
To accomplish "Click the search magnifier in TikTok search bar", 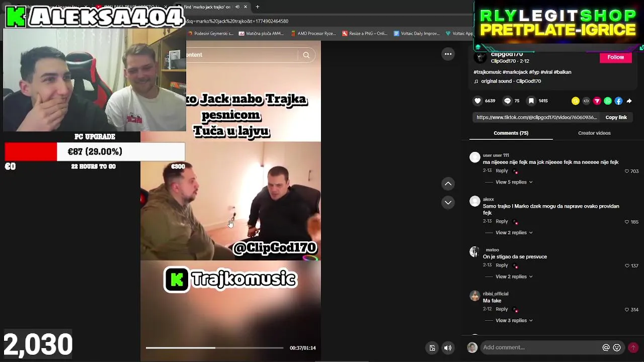I will (x=306, y=55).
